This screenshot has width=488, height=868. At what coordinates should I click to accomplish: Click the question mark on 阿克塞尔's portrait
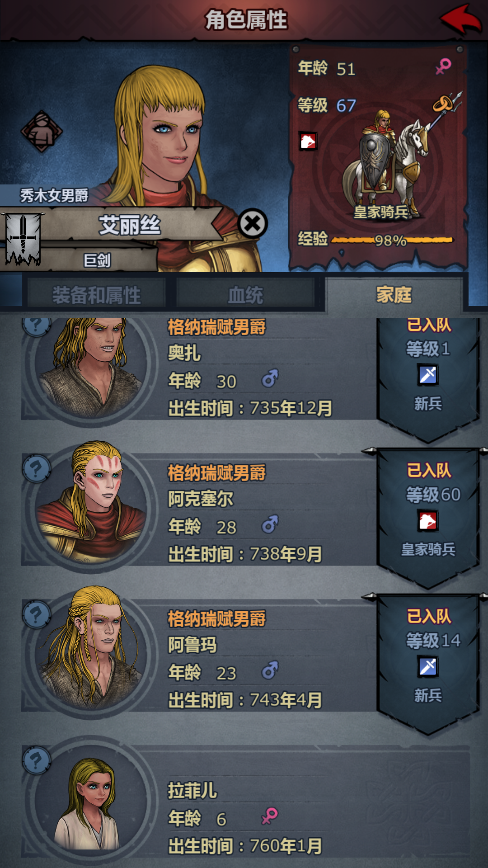pos(37,469)
